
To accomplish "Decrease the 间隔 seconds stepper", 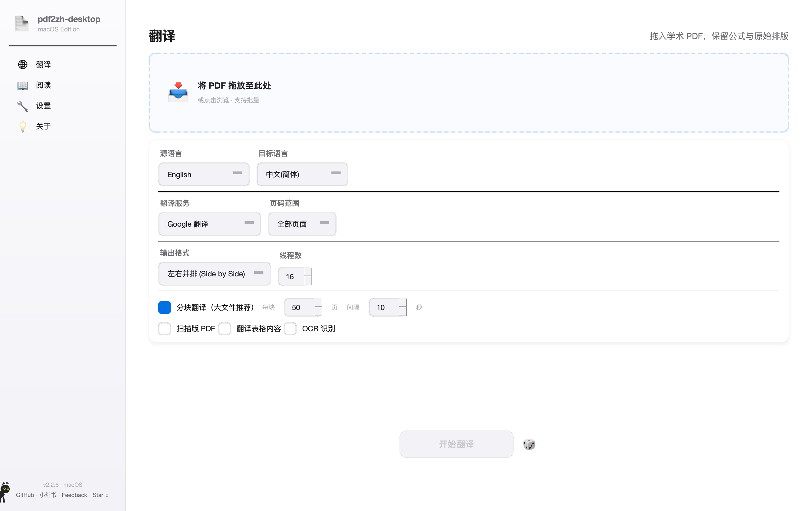I will tap(403, 312).
